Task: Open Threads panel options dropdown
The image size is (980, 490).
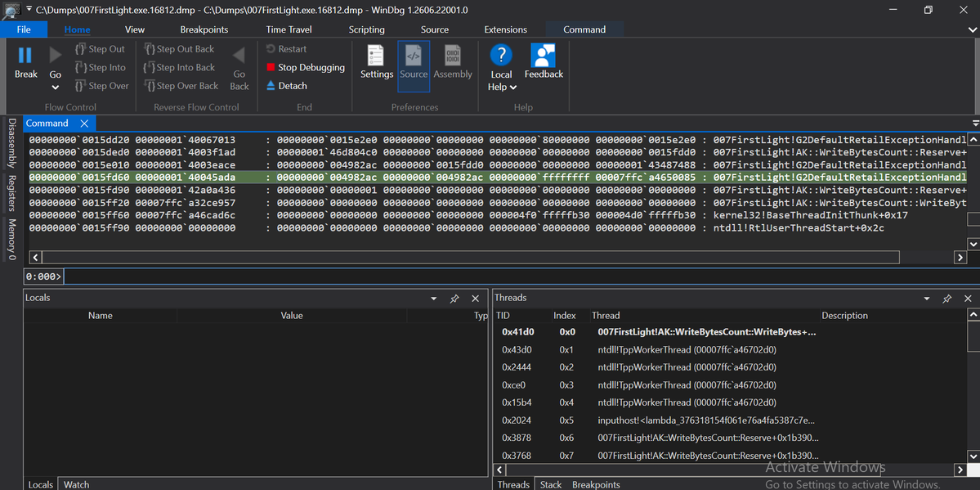Action: (927, 299)
